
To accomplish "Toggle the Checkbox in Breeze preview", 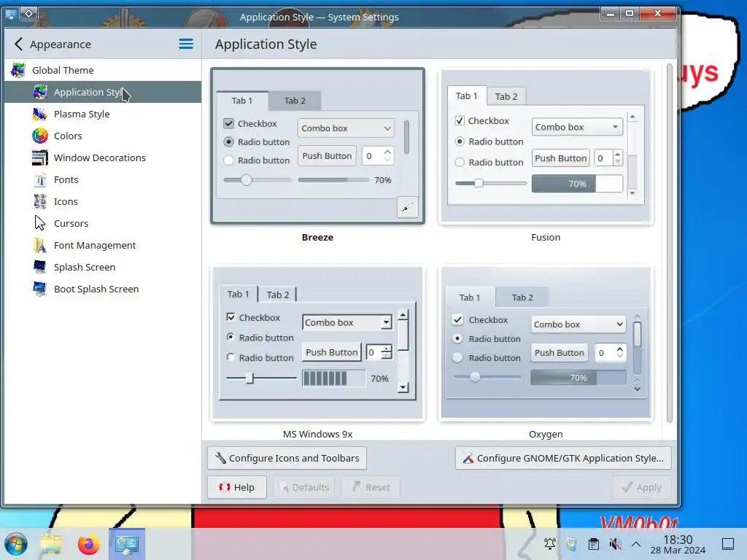I will point(228,124).
